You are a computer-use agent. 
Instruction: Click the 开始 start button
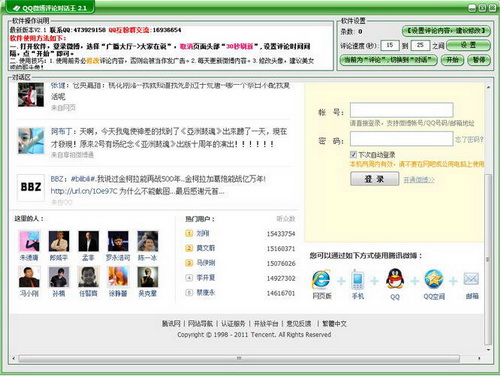[452, 60]
